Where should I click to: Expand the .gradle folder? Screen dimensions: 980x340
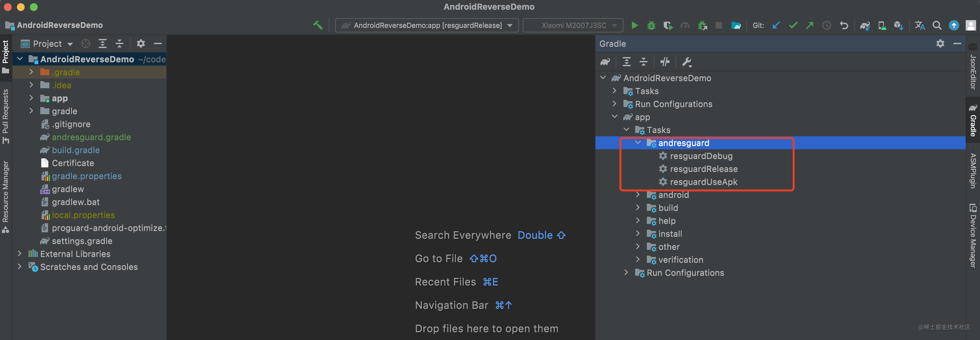point(31,72)
